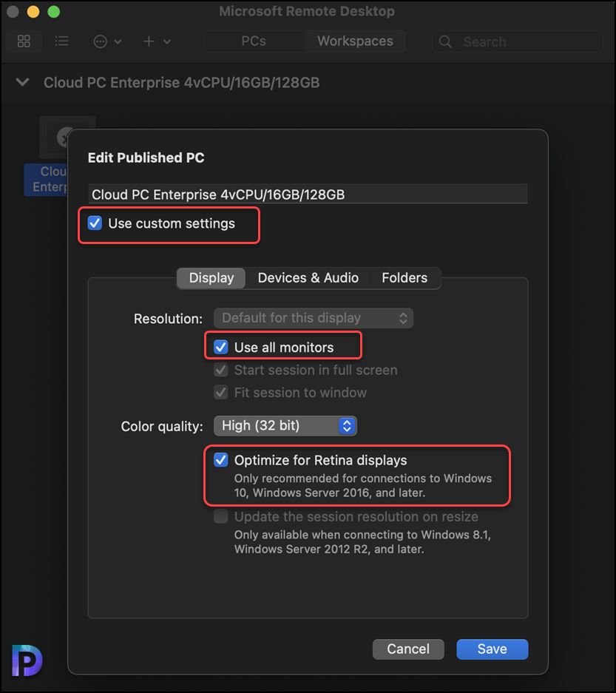Open the Resolution dropdown

314,318
